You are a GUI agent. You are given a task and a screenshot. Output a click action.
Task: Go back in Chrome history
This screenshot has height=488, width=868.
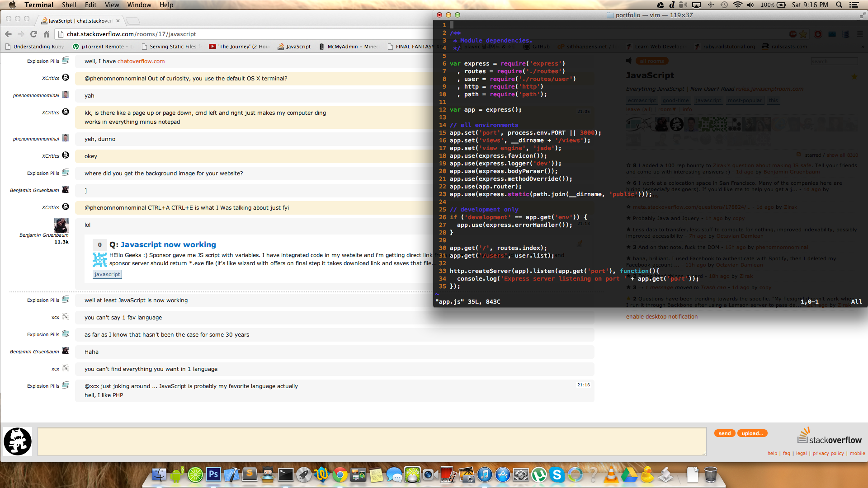pos(8,34)
